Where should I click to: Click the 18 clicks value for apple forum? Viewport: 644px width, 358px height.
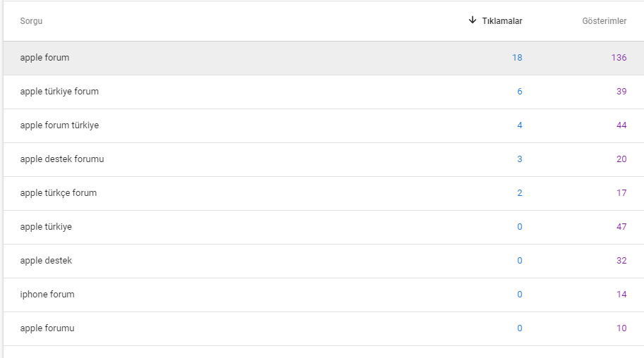coord(517,58)
